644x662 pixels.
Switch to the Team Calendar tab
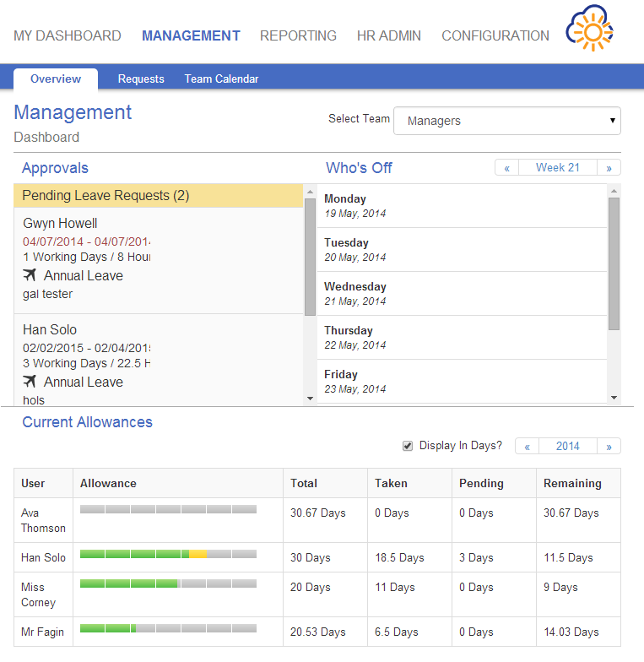pyautogui.click(x=221, y=79)
